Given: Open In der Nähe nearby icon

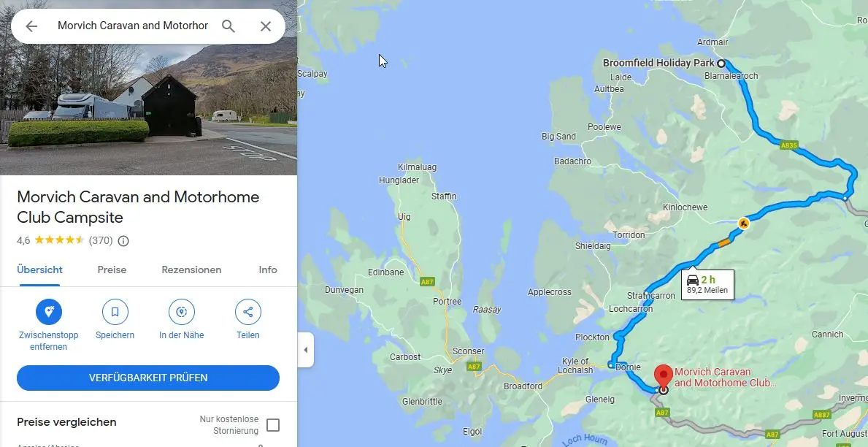Looking at the screenshot, I should 182,312.
